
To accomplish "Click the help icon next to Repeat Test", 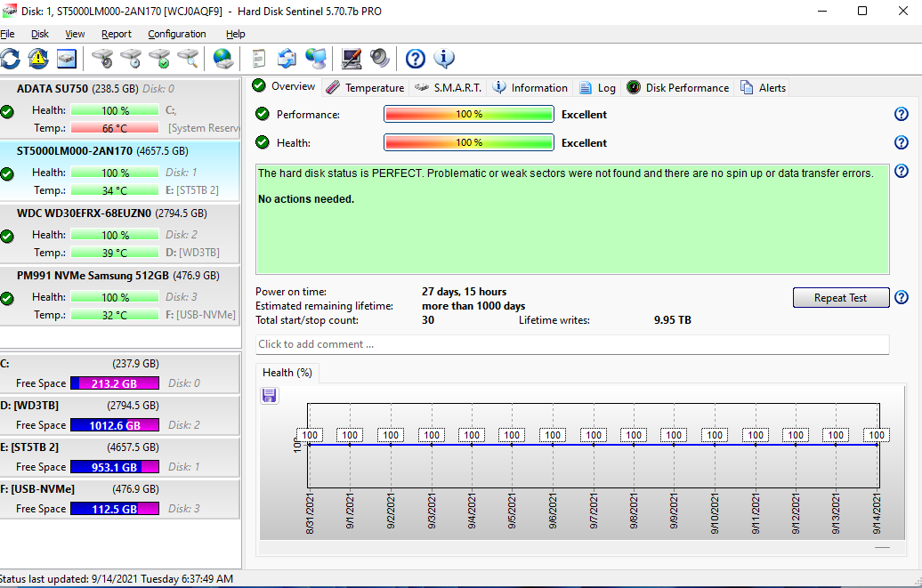I will 902,297.
